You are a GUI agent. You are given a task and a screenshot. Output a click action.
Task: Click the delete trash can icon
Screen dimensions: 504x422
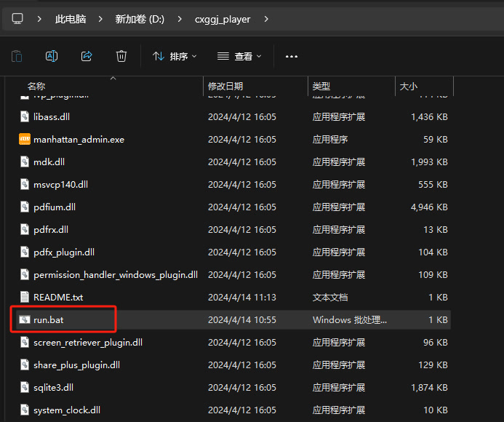coord(121,56)
